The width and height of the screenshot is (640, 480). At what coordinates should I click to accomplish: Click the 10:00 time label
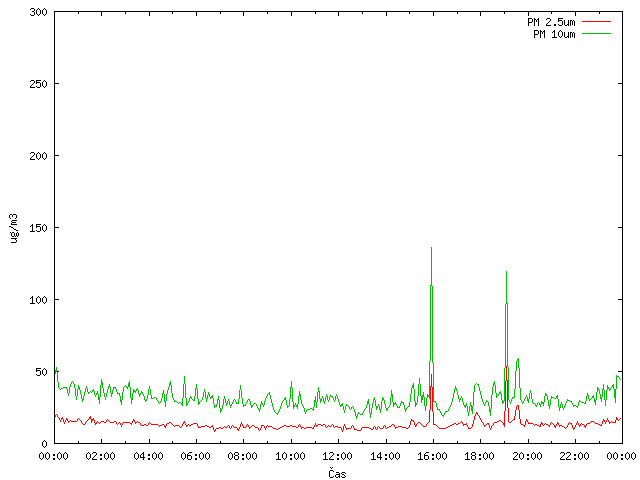[290, 456]
